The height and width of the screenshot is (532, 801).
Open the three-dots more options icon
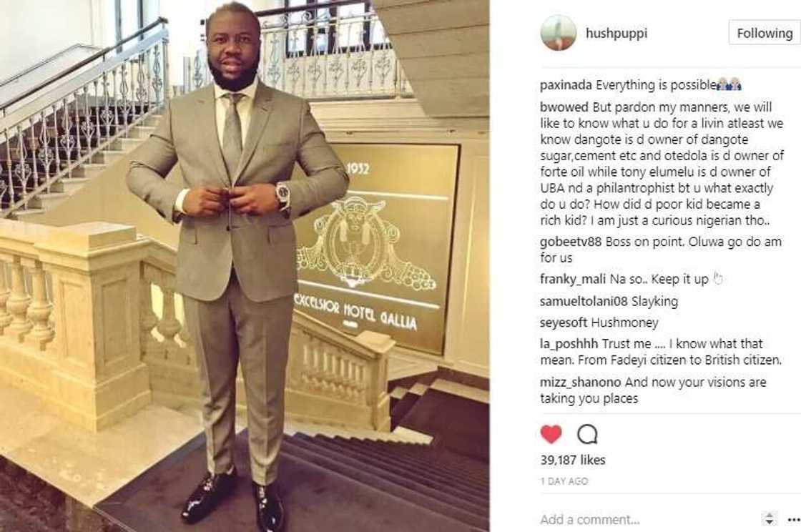coord(794,520)
